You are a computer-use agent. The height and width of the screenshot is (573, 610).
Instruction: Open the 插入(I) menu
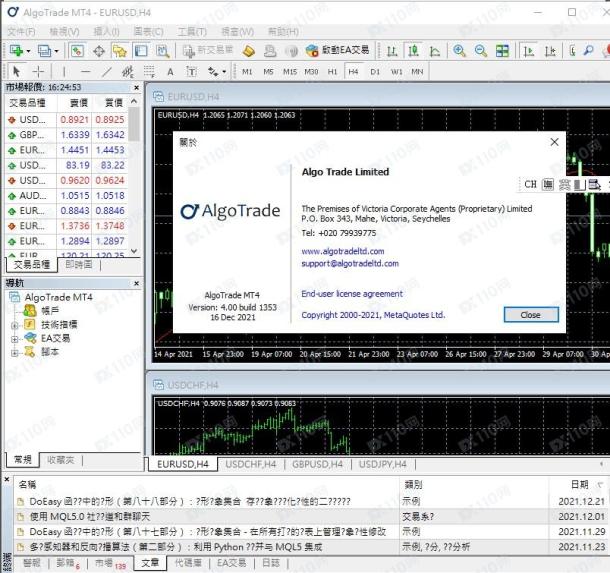point(107,32)
